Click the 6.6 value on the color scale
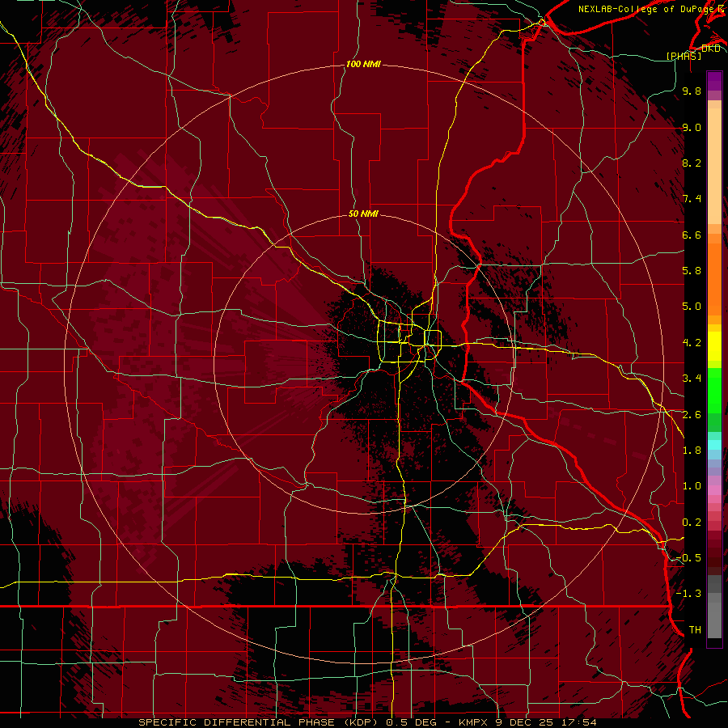This screenshot has width=728, height=728. [692, 235]
